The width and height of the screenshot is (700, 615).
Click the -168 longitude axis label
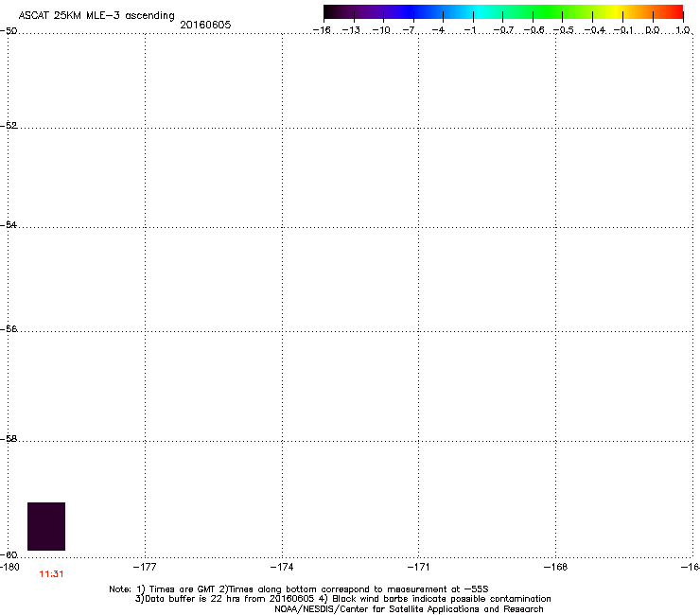point(556,567)
